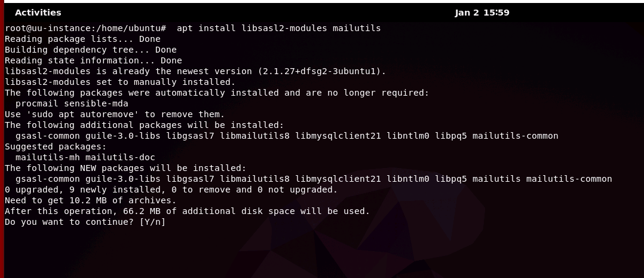Click the typed apt install command
Image resolution: width=644 pixels, height=278 pixels.
click(278, 28)
